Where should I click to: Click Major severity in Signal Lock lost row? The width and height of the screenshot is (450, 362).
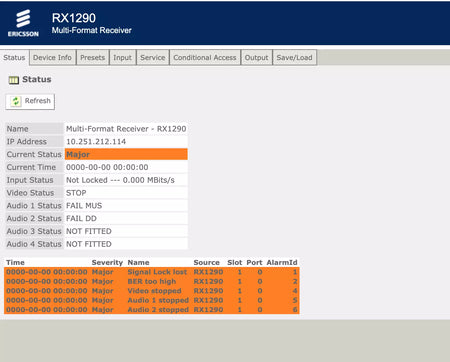point(103,272)
